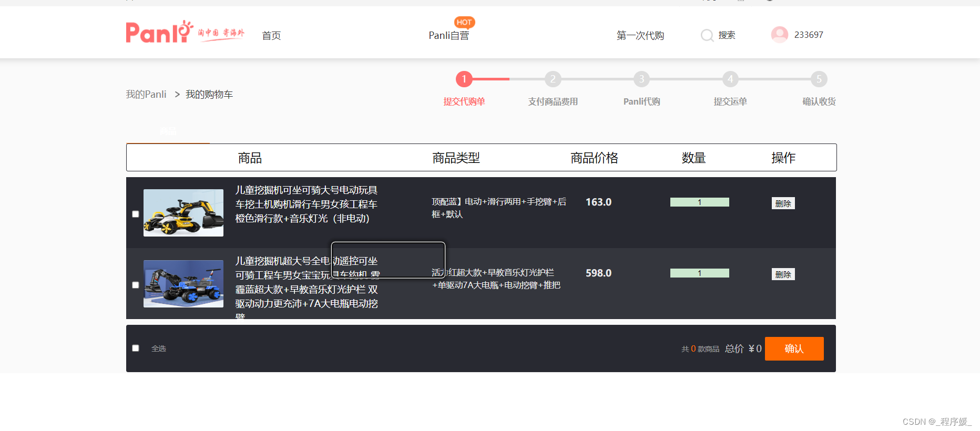Edit quantity field for 163.0 item
Screen dimensions: 980x431
click(x=700, y=202)
